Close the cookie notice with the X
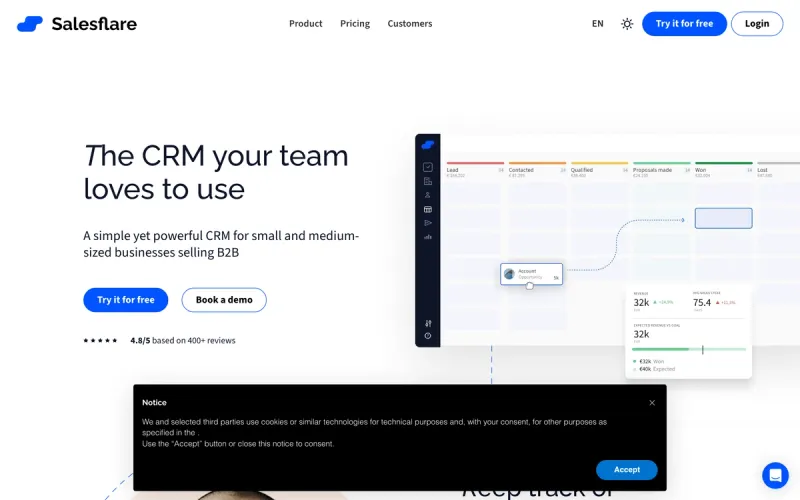This screenshot has height=500, width=800. (x=652, y=403)
